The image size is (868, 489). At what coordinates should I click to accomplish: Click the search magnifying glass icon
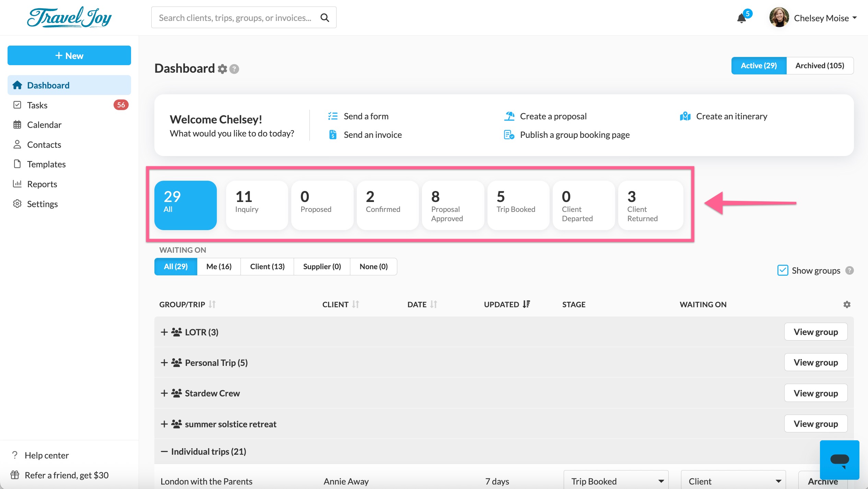325,17
